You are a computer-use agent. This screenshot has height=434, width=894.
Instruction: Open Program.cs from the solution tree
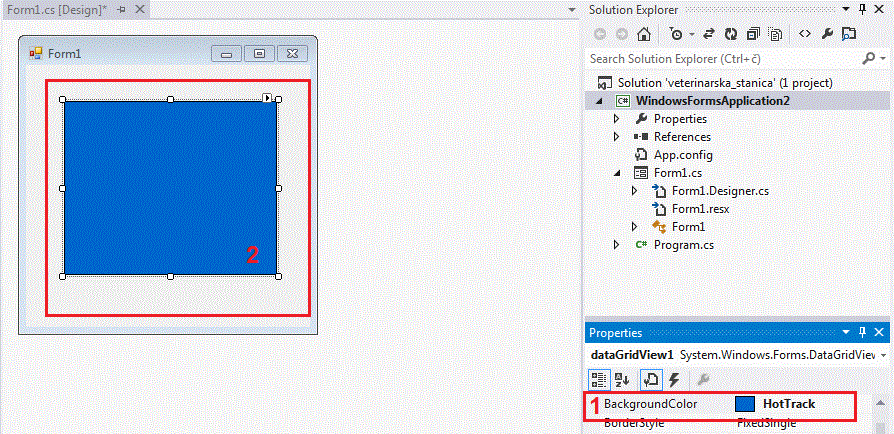click(685, 245)
